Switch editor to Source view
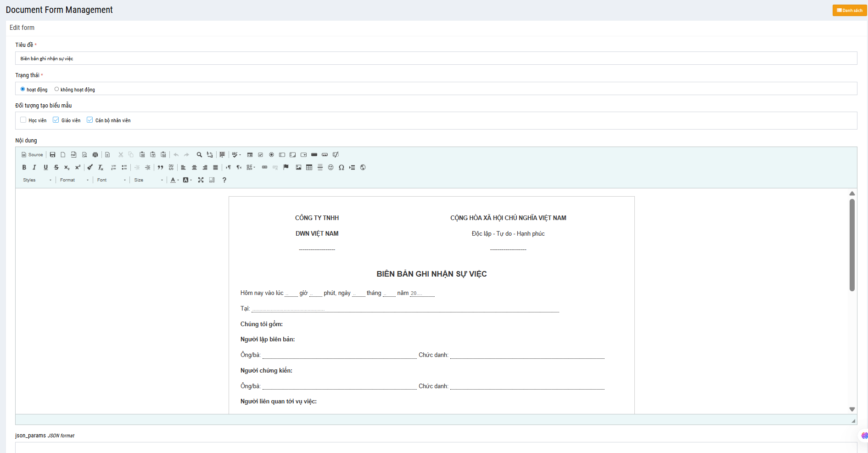 [32, 155]
